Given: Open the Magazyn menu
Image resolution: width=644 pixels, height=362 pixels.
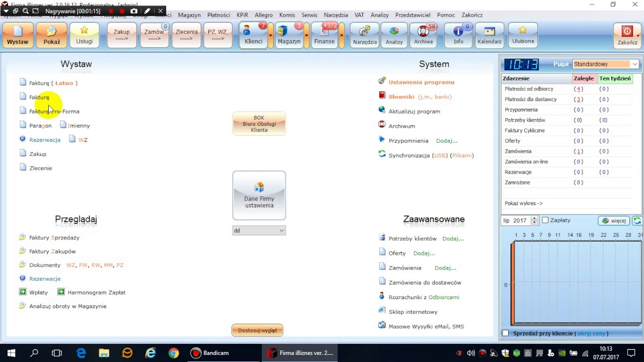Looking at the screenshot, I should pyautogui.click(x=189, y=15).
